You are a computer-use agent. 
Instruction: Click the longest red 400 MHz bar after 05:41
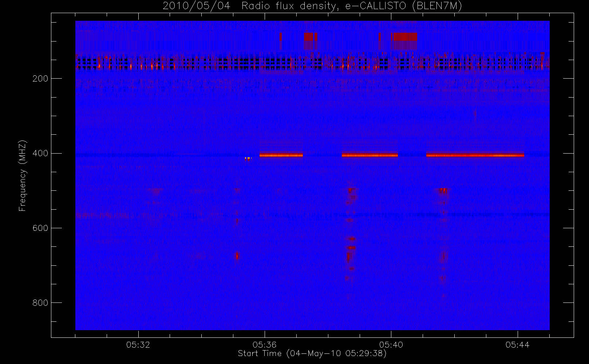click(x=475, y=155)
